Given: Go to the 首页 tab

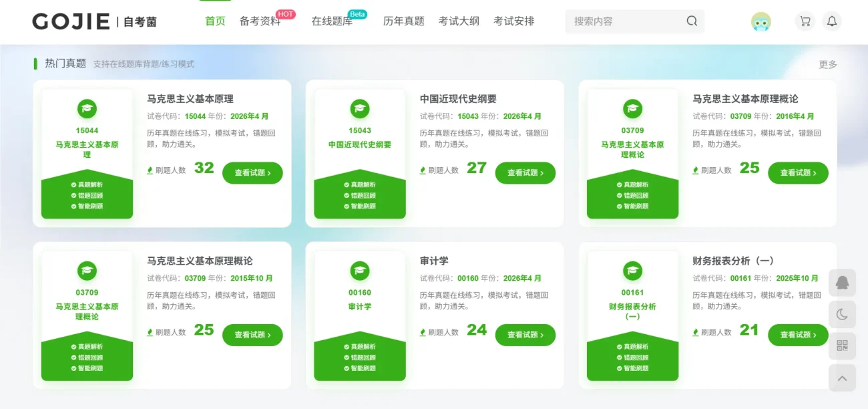Looking at the screenshot, I should pyautogui.click(x=215, y=21).
